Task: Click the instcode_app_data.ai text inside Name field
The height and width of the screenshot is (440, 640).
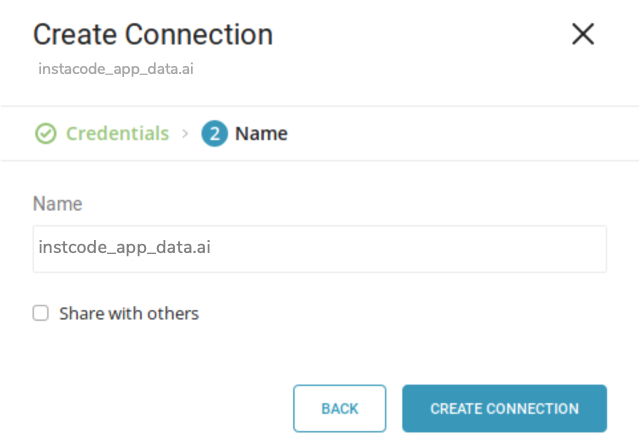Action: point(124,248)
